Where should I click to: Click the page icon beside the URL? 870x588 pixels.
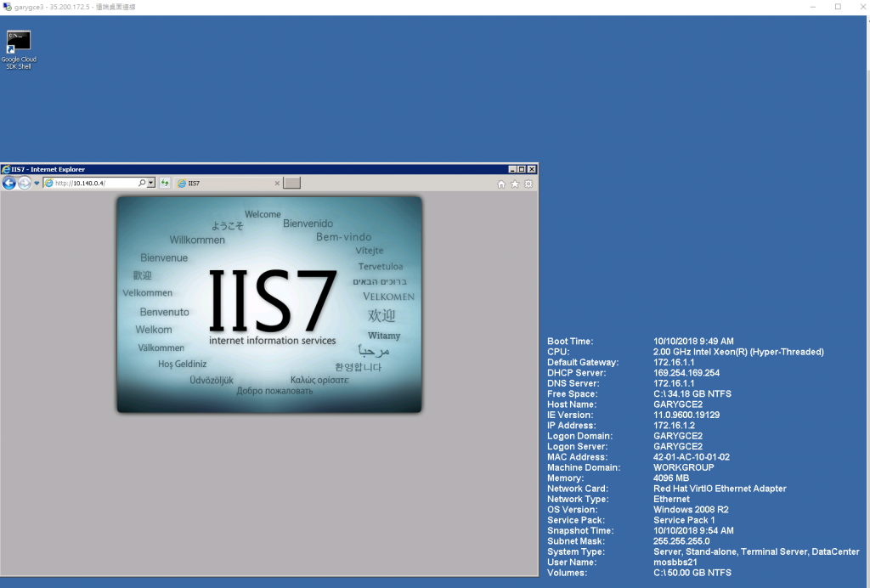[48, 183]
